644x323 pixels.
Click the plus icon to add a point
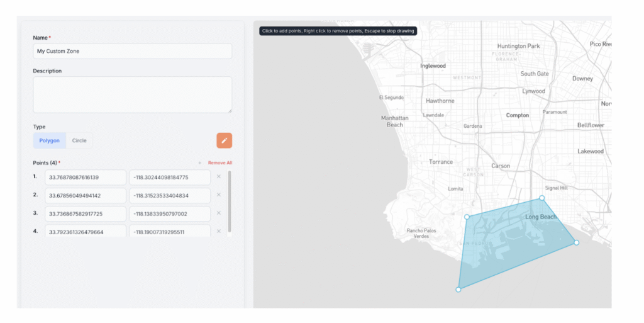200,163
